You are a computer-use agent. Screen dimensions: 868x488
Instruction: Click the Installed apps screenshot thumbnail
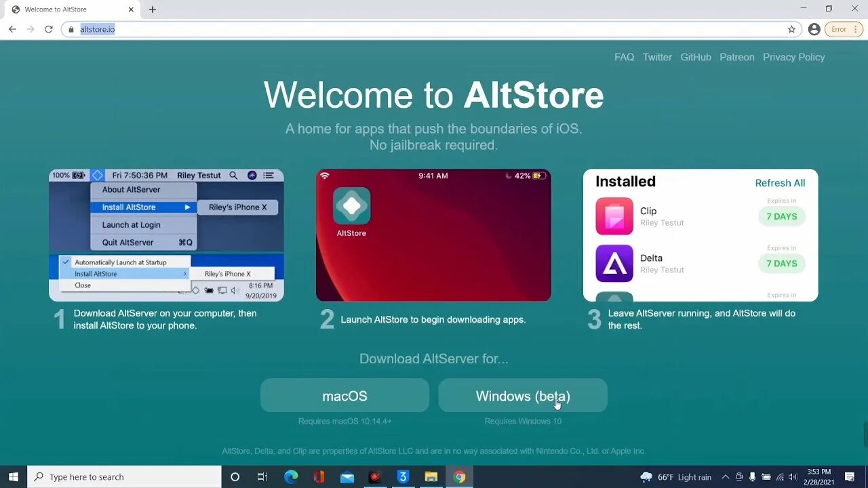pyautogui.click(x=701, y=235)
